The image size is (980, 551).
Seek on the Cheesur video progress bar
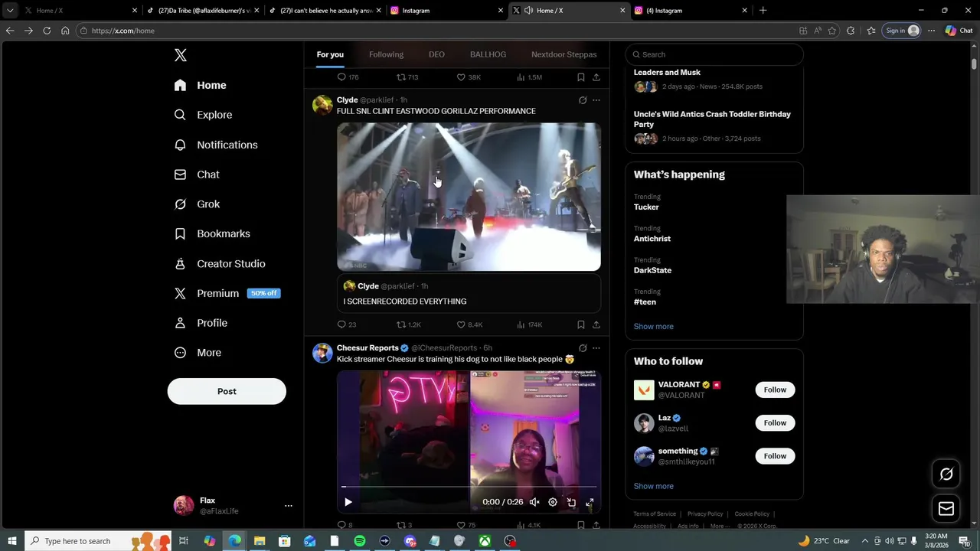point(469,487)
